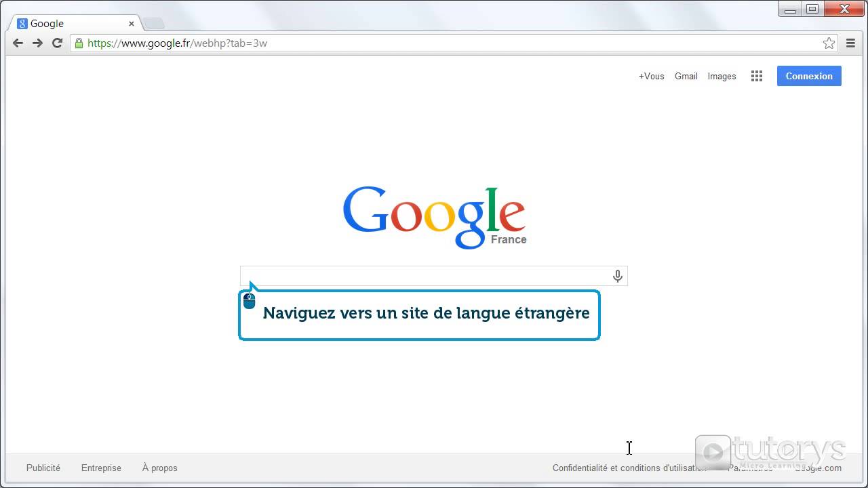This screenshot has width=868, height=488.
Task: Sign in with the Connexion button
Action: click(809, 76)
